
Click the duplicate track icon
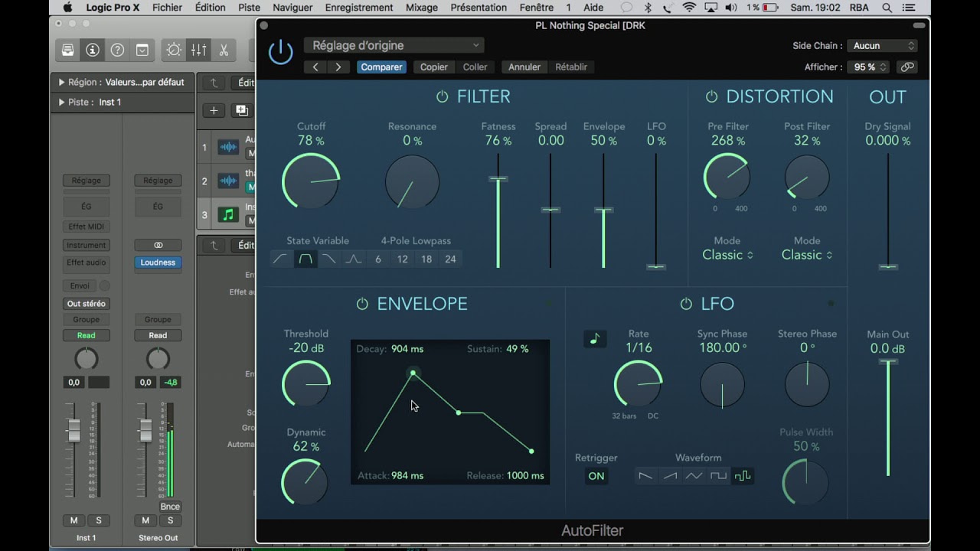tap(242, 110)
